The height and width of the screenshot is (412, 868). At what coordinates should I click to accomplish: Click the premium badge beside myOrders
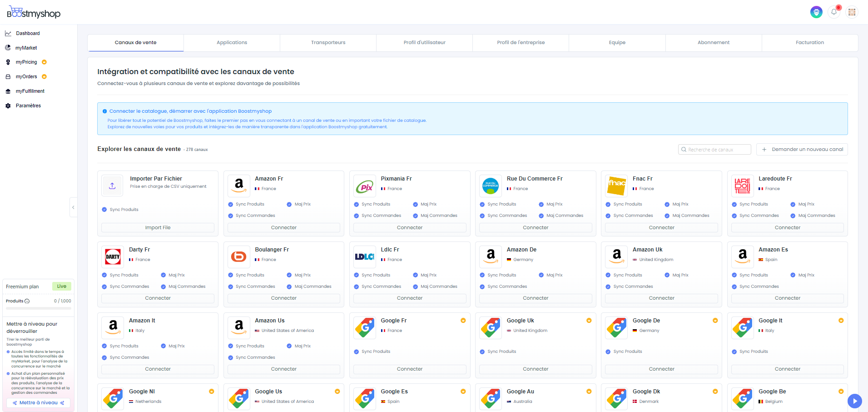click(44, 77)
